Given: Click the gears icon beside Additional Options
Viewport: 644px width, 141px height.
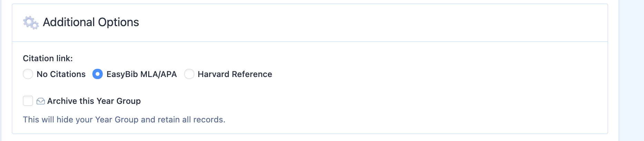Looking at the screenshot, I should 31,23.
